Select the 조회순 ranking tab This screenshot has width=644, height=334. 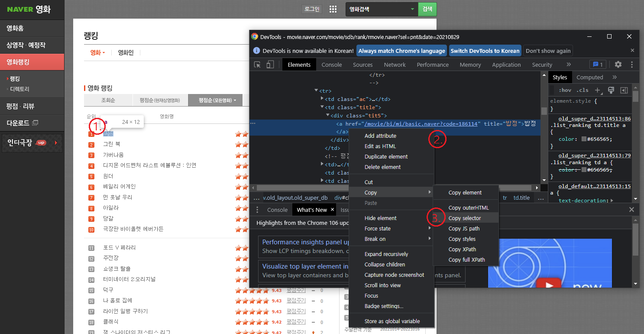(x=108, y=101)
